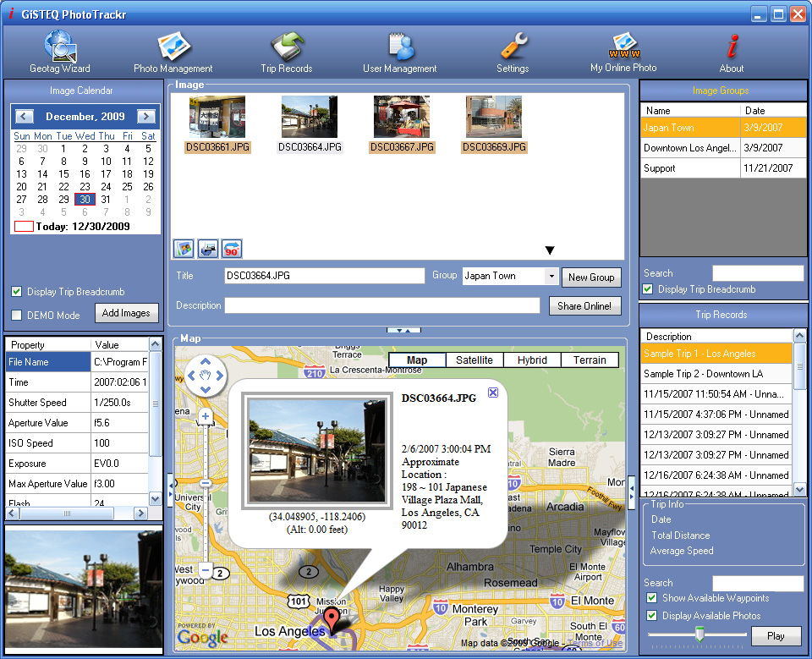Click the Add Images button
This screenshot has width=812, height=659.
tap(126, 313)
